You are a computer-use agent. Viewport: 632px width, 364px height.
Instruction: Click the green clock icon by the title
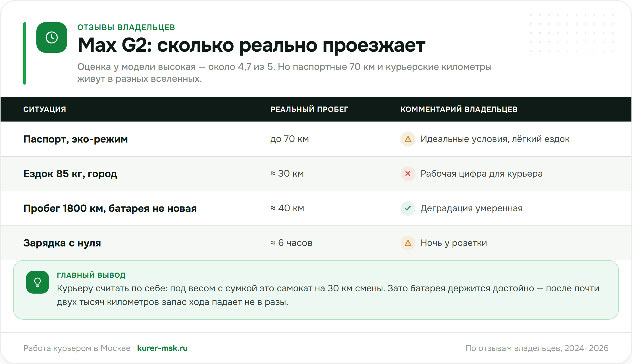(52, 37)
